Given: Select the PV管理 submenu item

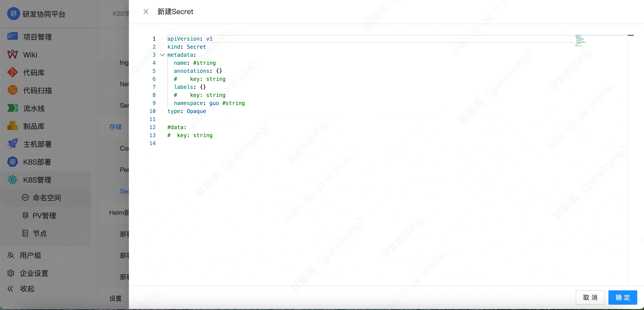Looking at the screenshot, I should click(x=44, y=215).
